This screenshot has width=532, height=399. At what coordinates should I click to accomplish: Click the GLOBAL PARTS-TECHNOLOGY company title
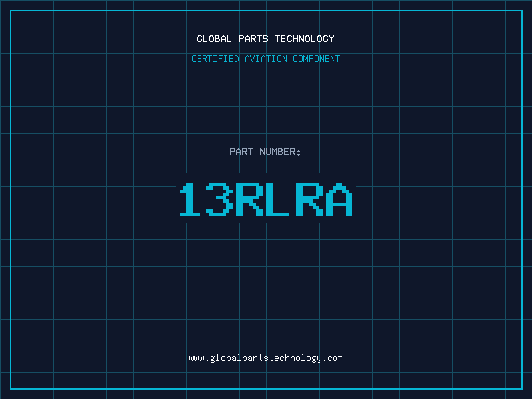[x=265, y=39]
